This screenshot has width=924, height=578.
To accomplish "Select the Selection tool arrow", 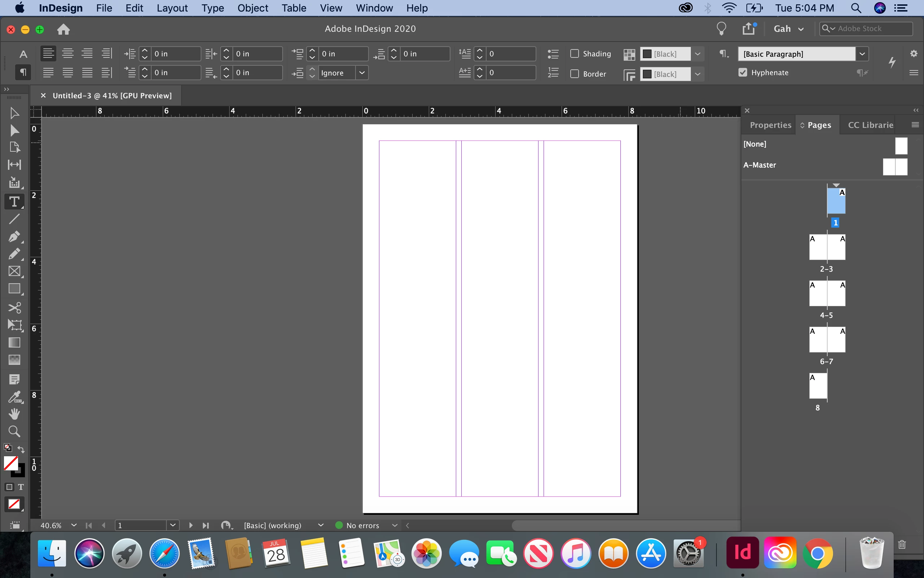I will coord(14,113).
